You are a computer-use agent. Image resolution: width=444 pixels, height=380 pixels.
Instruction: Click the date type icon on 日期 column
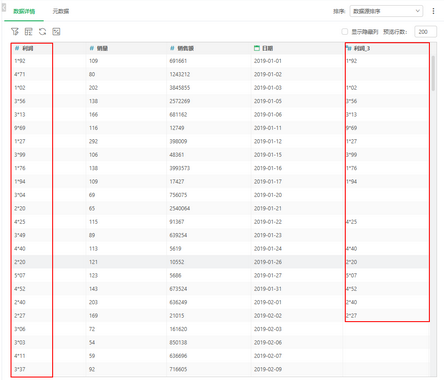click(257, 48)
